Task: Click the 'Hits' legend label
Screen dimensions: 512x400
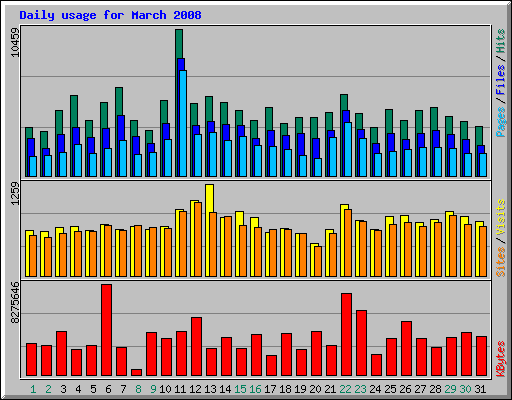Action: click(501, 41)
